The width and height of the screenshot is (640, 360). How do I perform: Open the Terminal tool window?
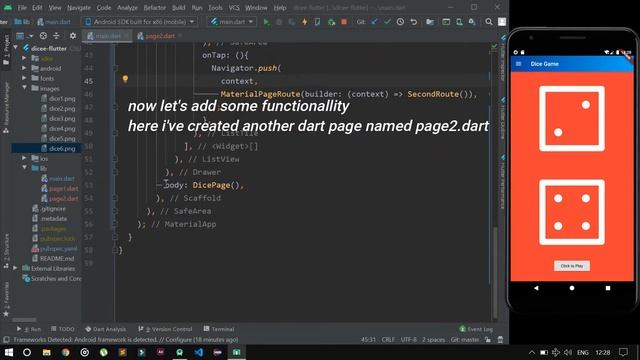pos(219,329)
